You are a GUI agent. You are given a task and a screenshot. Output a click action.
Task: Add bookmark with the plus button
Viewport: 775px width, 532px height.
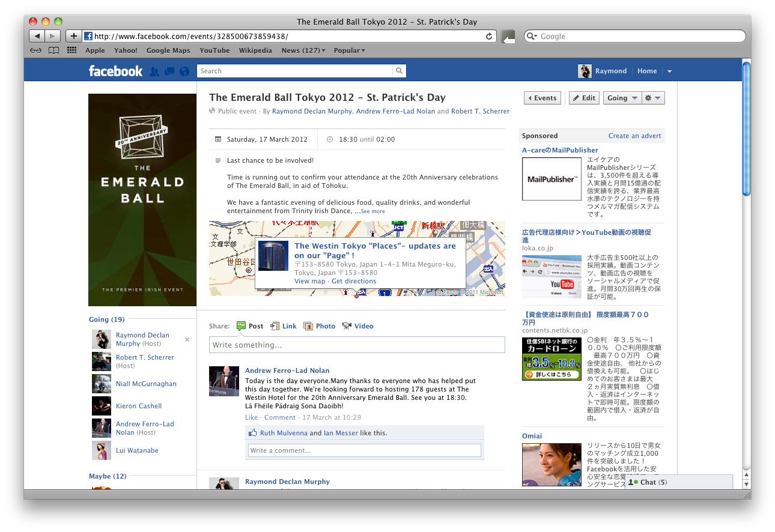[x=73, y=36]
